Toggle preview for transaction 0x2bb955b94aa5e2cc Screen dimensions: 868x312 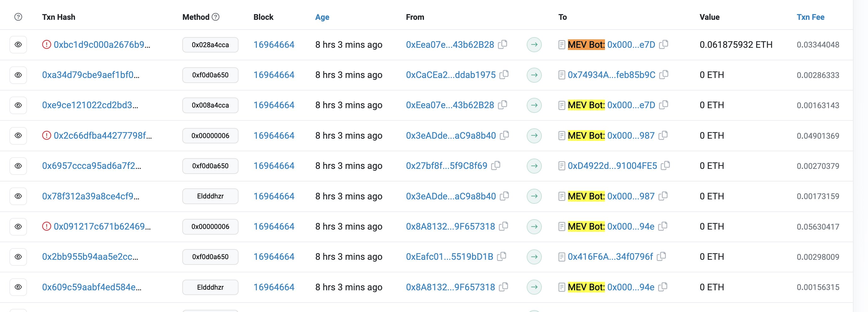pos(18,257)
